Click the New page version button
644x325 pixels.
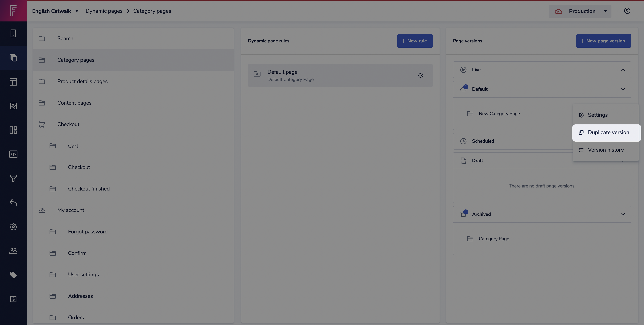[x=603, y=41]
